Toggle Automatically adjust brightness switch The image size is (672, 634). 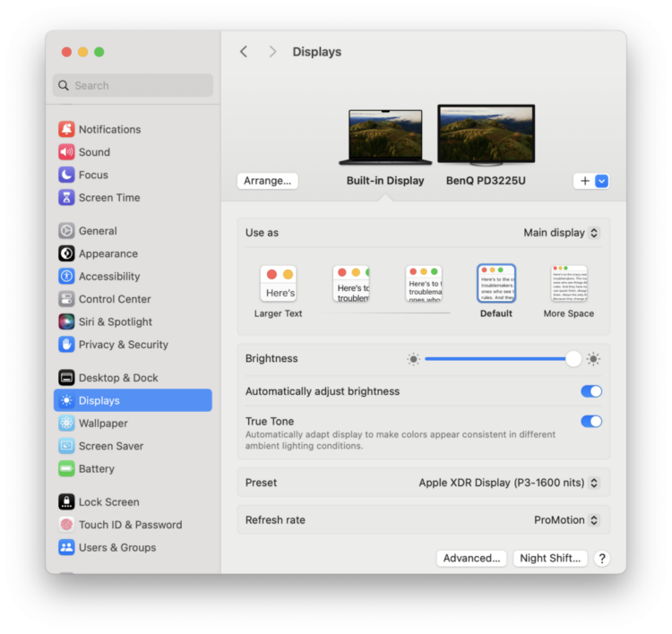tap(591, 391)
